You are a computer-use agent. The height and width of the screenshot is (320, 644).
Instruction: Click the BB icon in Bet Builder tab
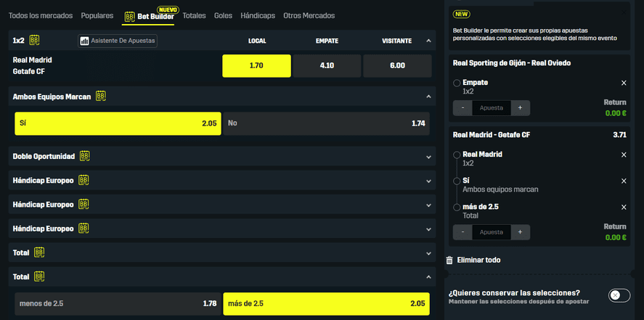click(x=130, y=17)
